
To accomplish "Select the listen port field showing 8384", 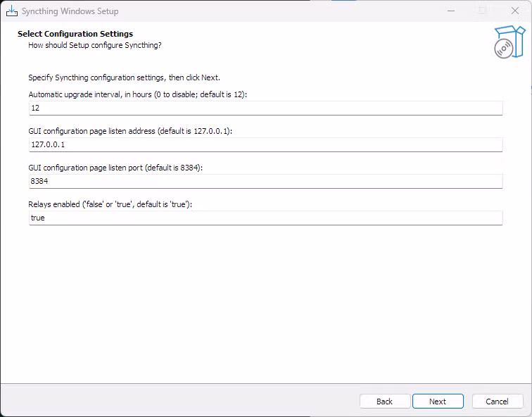I will tap(266, 181).
